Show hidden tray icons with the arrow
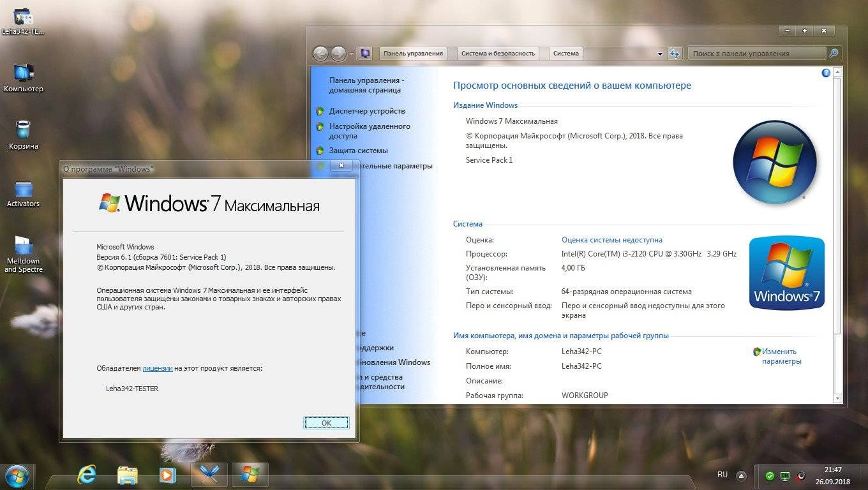The image size is (868, 490). [x=741, y=476]
